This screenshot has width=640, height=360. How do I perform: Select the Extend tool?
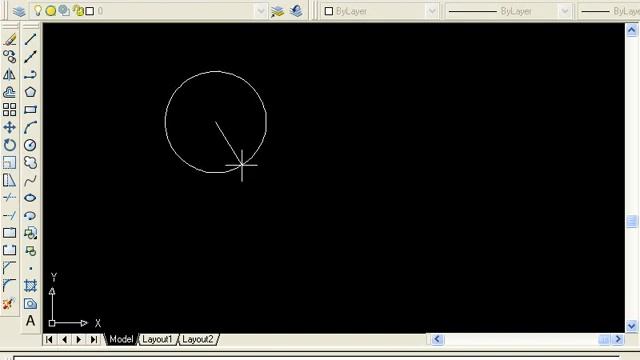[x=9, y=215]
